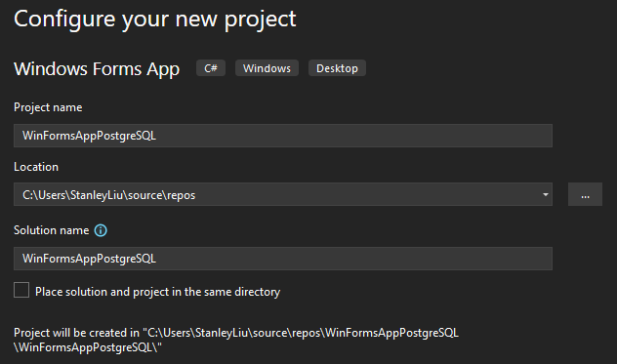The image size is (617, 364).
Task: Select the Desktop project type tag
Action: pos(337,68)
